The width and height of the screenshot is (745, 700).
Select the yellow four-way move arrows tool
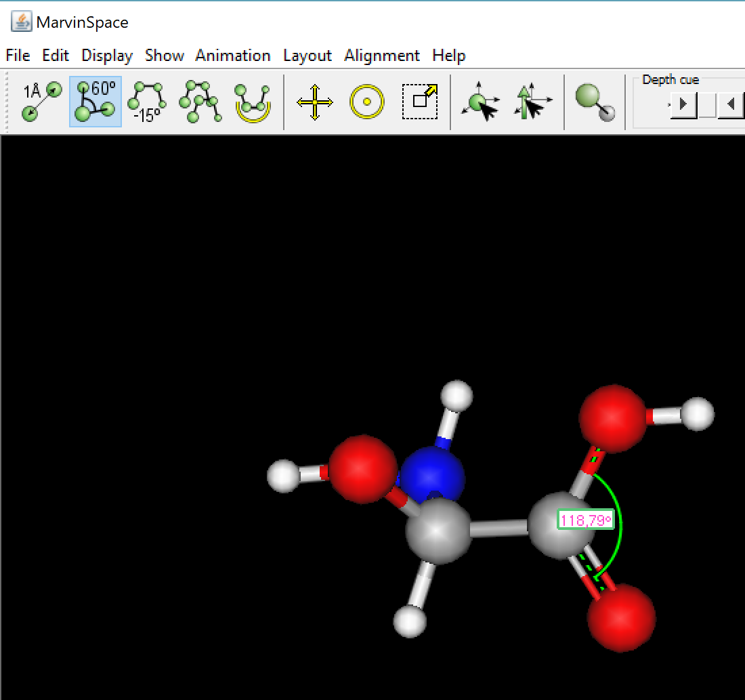[315, 102]
